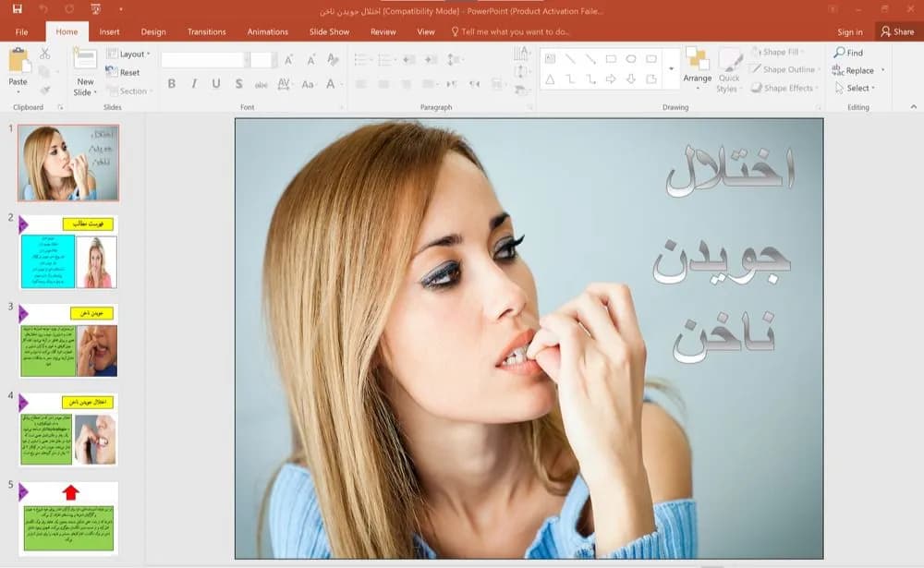Open Shape Outline color options
924x568 pixels.
(784, 69)
